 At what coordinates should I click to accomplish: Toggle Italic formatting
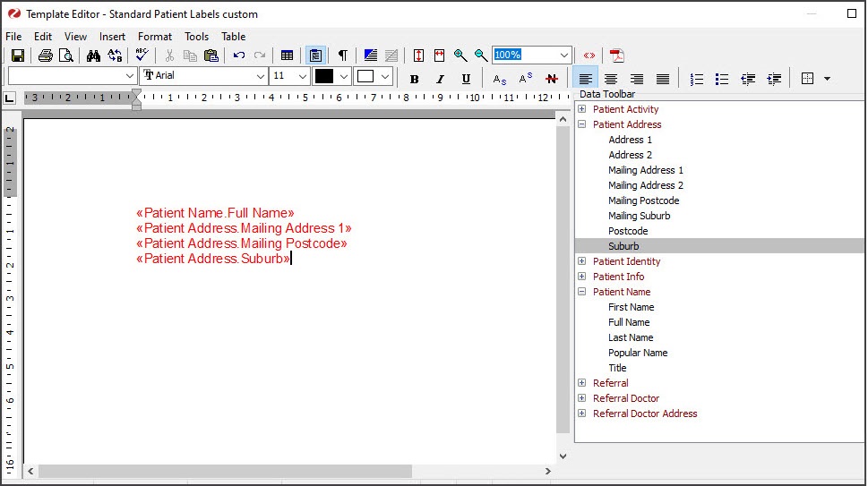[x=440, y=79]
